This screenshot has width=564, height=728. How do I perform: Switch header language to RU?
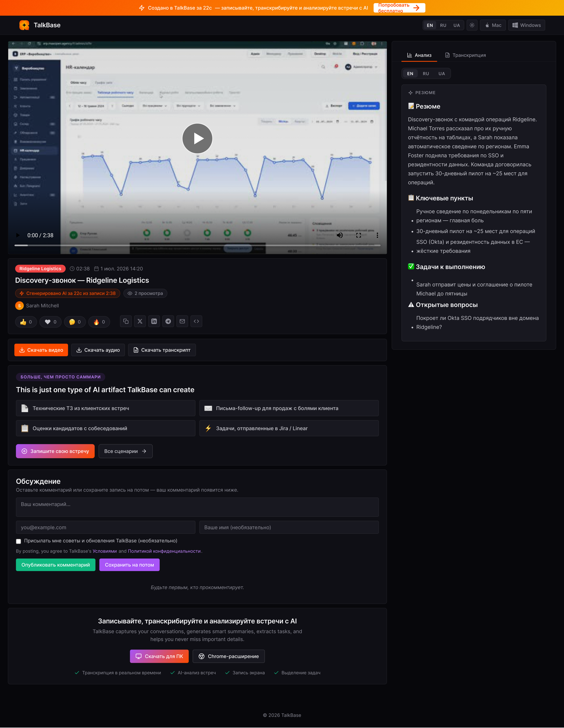(x=443, y=25)
